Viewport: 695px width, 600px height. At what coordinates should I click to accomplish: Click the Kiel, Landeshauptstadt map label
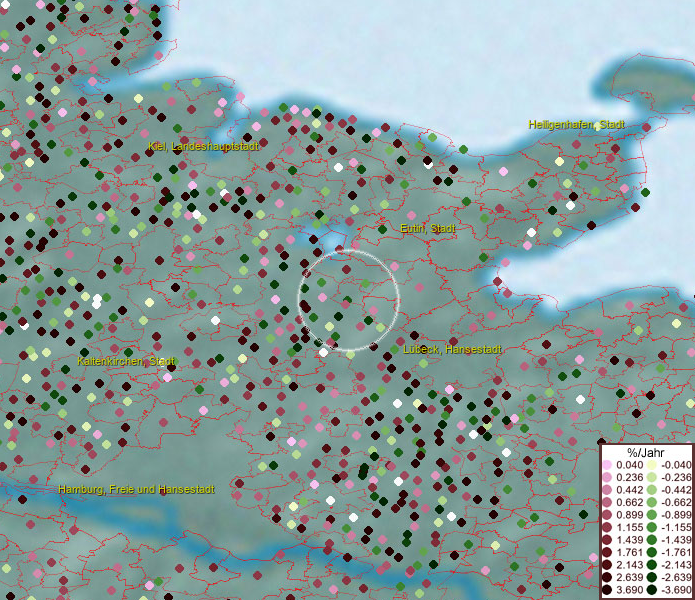pos(203,146)
